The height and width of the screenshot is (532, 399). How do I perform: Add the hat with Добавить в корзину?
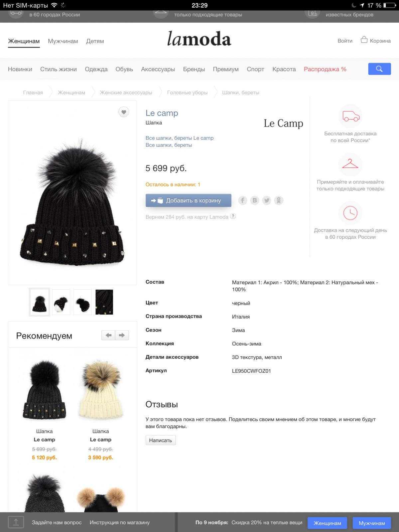pos(189,200)
